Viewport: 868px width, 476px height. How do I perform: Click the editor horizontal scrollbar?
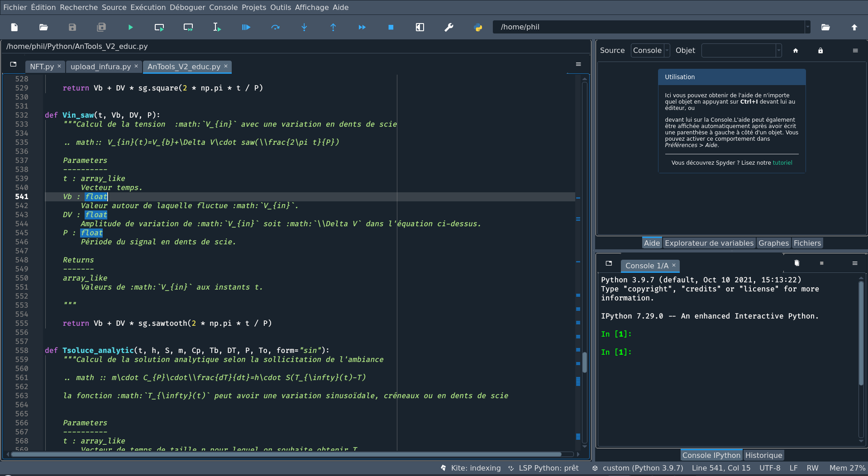coord(286,454)
